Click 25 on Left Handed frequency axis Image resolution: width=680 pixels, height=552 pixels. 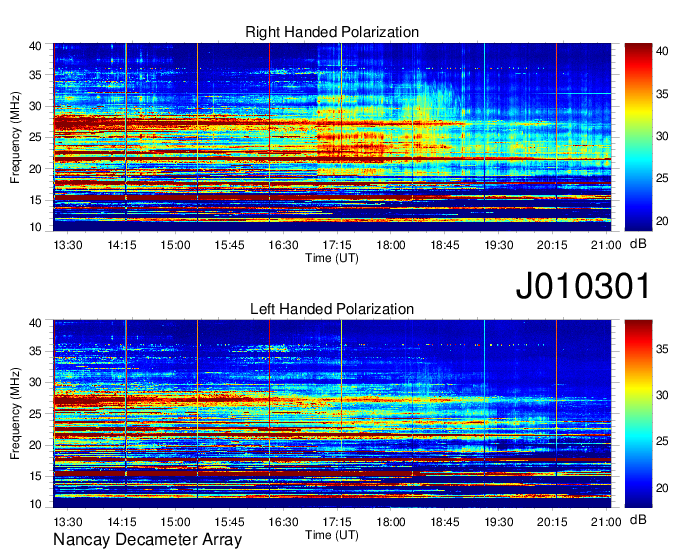pyautogui.click(x=35, y=414)
